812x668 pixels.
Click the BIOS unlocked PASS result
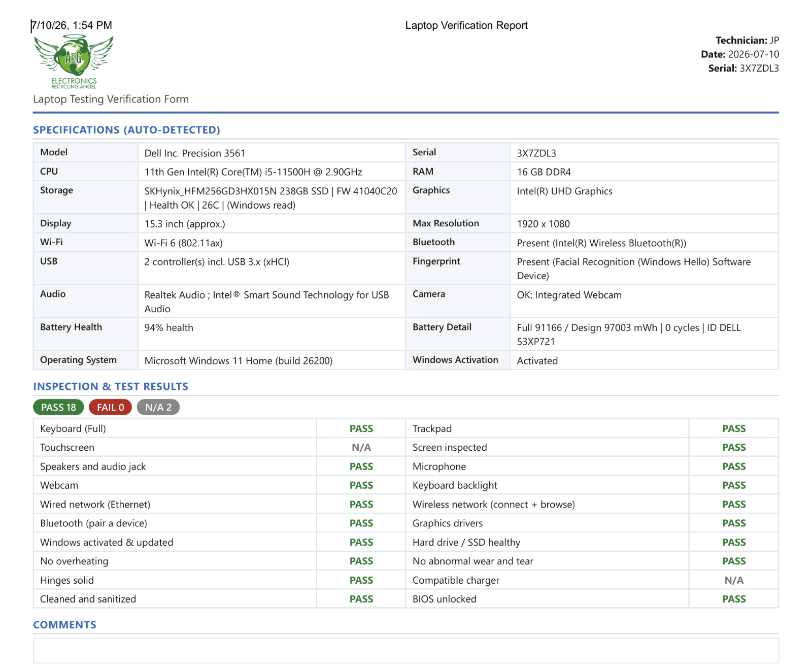(x=734, y=599)
